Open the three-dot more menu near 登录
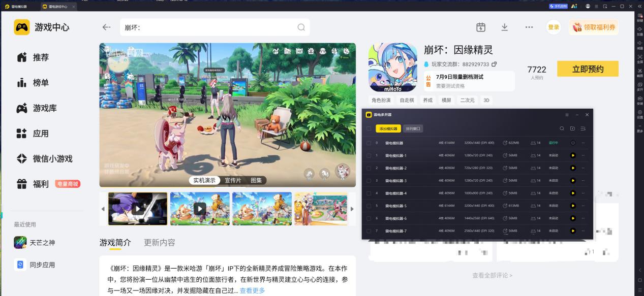Image resolution: width=644 pixels, height=296 pixels. pos(529,27)
